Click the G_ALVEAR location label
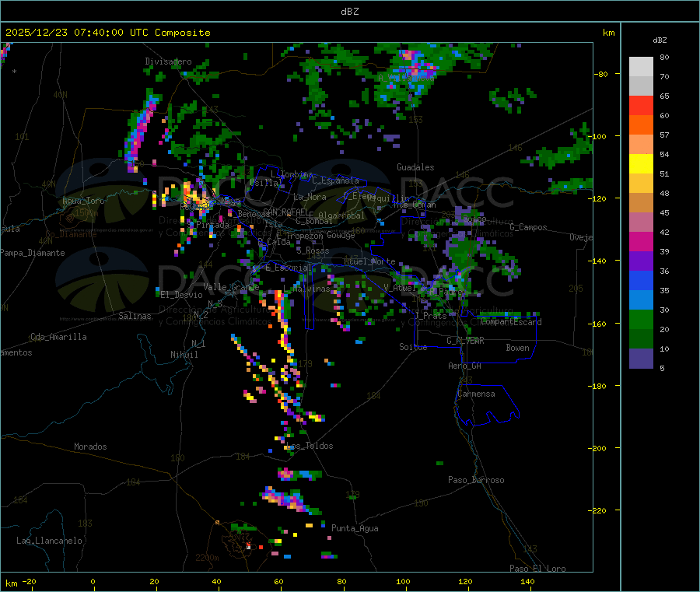 [x=465, y=341]
